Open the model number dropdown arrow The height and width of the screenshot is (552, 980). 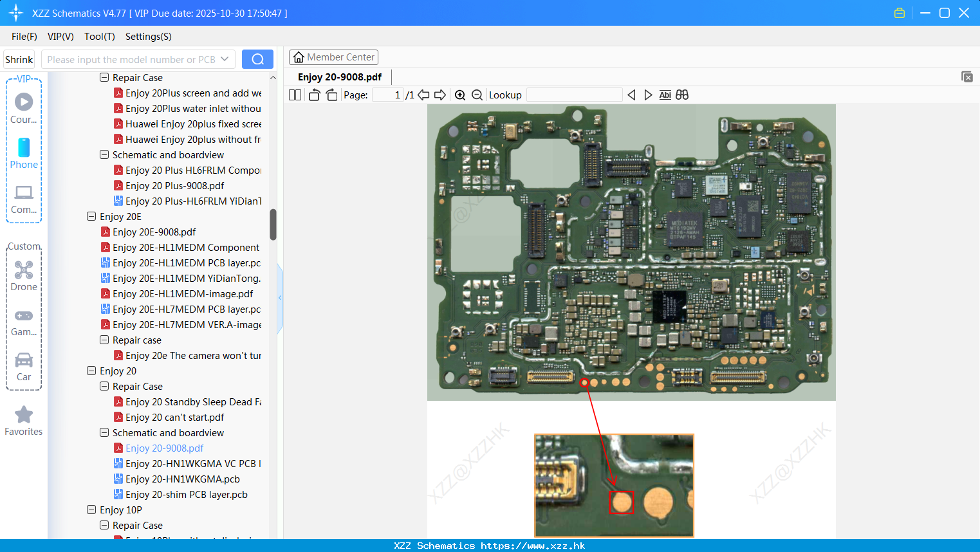(225, 59)
